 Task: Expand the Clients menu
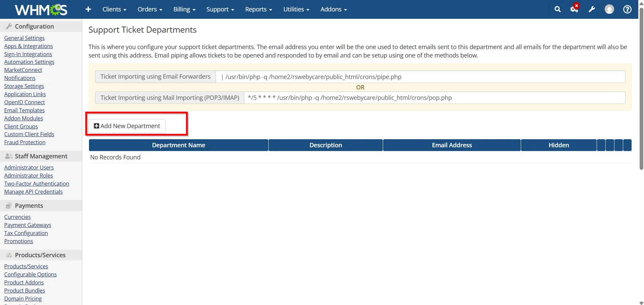114,9
